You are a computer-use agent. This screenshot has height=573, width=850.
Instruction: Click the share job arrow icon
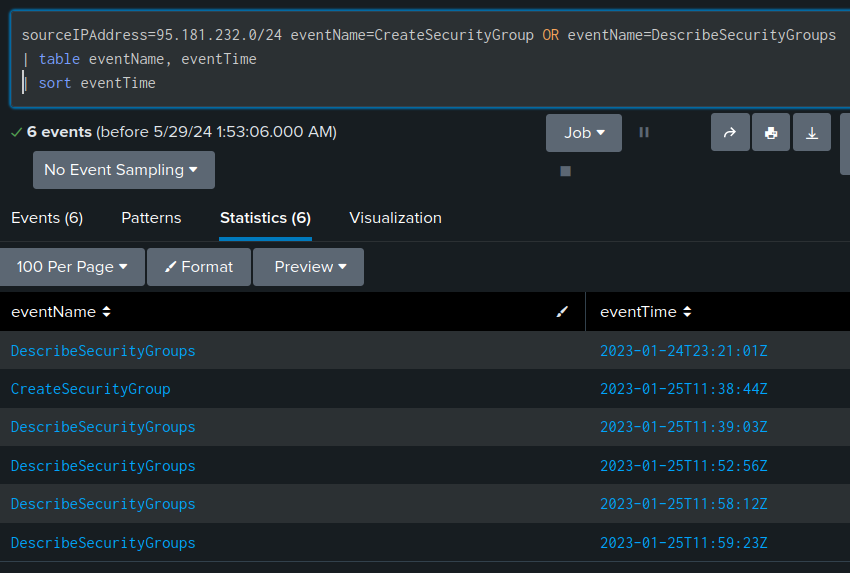730,133
